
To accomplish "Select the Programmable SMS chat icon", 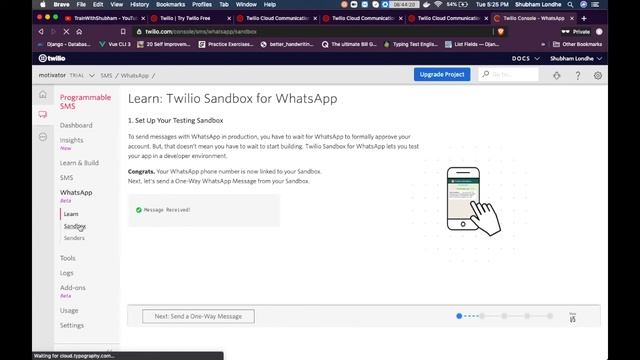I will coord(43,114).
